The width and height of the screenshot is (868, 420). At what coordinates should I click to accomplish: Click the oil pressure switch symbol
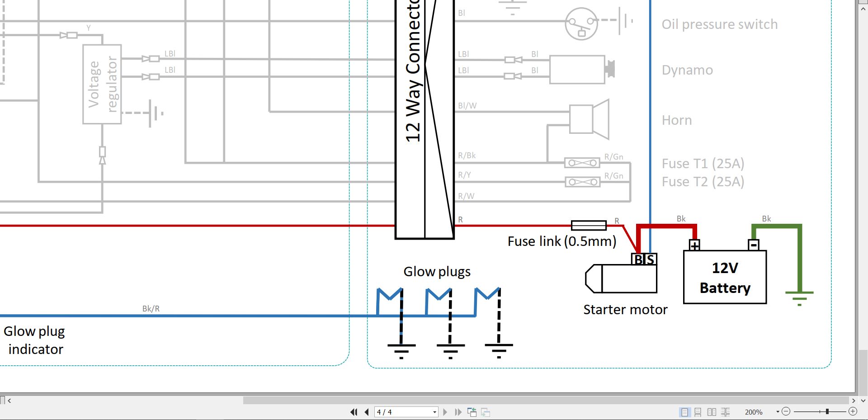click(581, 24)
